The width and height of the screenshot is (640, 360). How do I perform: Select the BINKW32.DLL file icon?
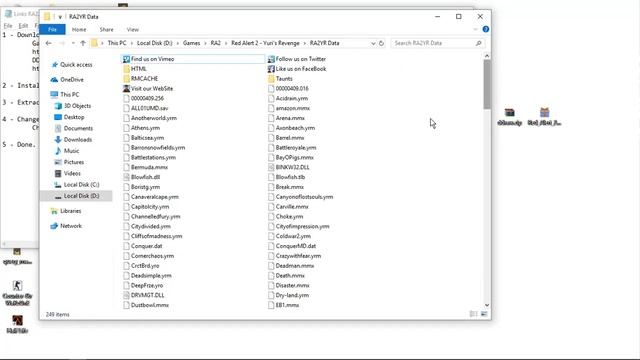click(x=271, y=167)
